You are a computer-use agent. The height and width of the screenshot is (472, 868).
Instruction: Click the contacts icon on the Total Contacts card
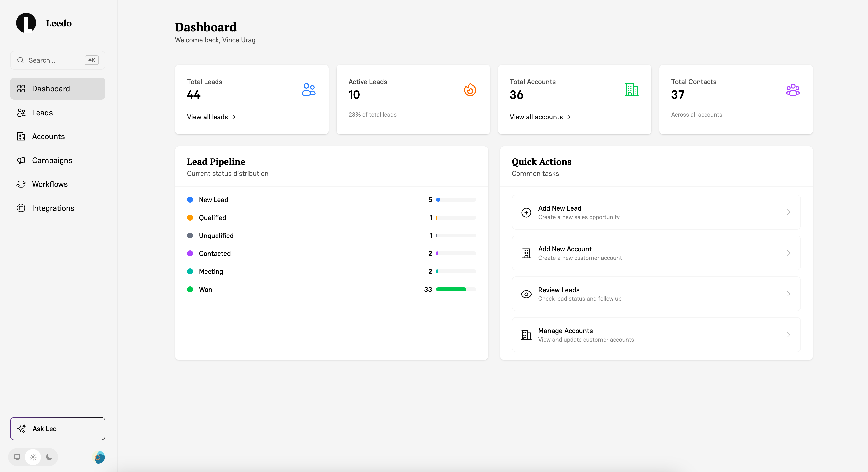click(793, 90)
